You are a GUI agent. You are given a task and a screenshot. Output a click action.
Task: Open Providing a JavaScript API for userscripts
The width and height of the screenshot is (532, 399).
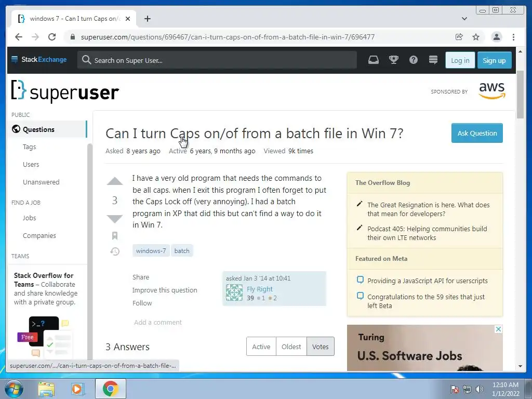point(428,281)
